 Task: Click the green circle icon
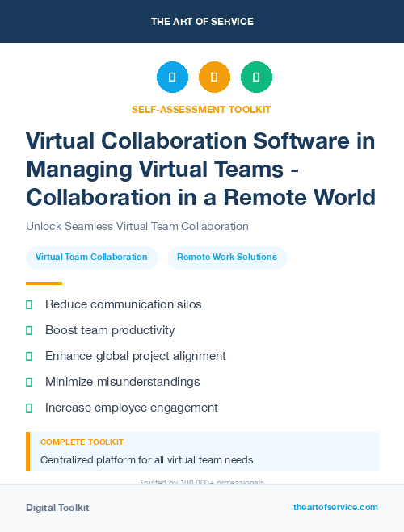tap(256, 77)
